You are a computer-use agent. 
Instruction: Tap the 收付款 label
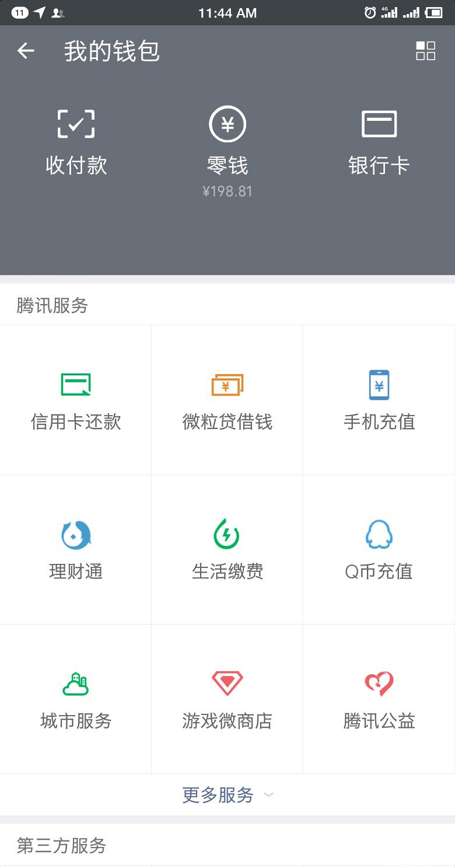76,166
